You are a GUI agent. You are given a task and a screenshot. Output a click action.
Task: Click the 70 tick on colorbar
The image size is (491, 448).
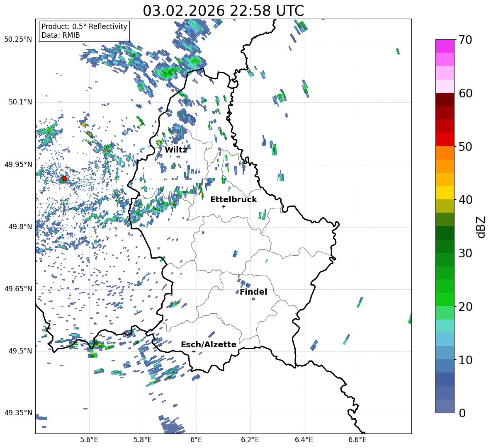(x=465, y=40)
